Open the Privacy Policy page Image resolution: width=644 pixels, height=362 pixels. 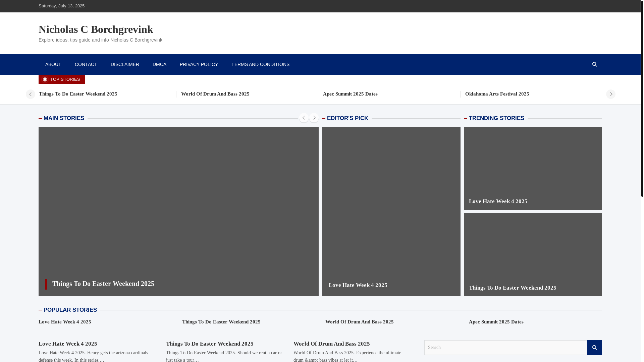199,64
